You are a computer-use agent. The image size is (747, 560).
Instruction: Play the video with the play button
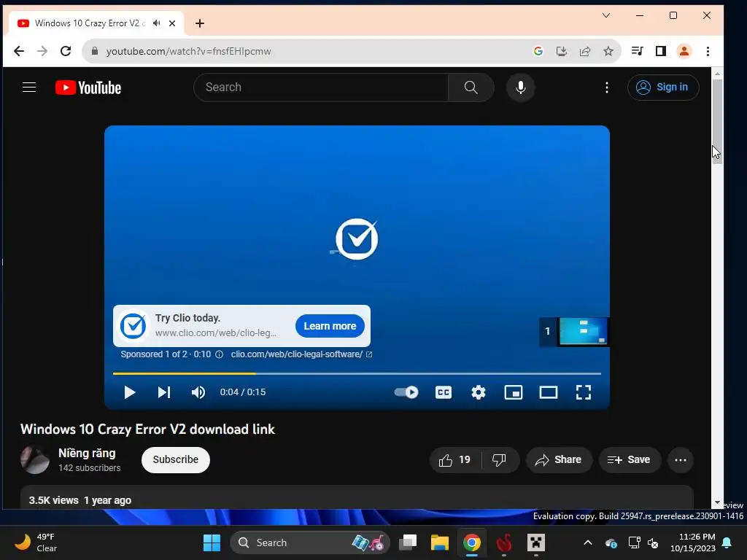tap(129, 392)
